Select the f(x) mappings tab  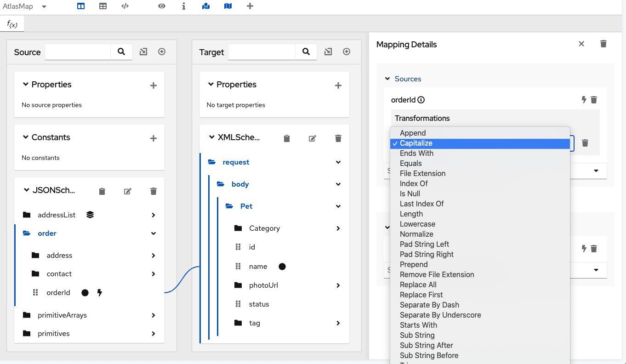[x=11, y=23]
